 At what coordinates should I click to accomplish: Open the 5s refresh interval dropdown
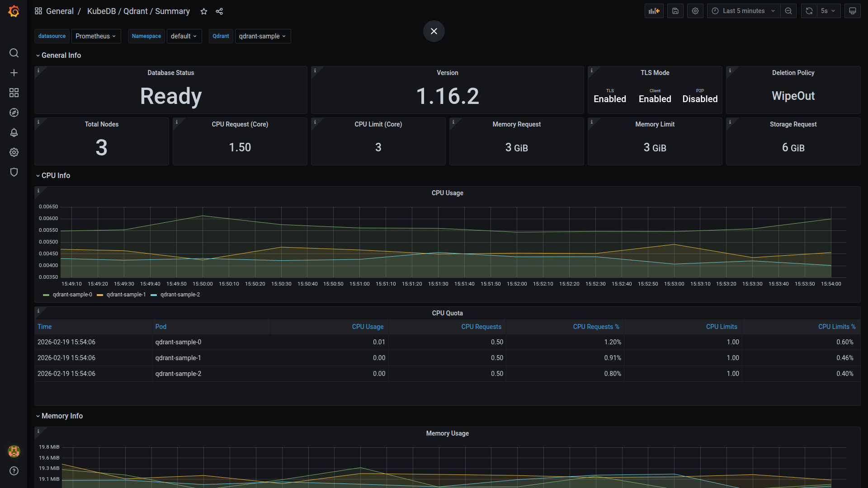point(829,11)
